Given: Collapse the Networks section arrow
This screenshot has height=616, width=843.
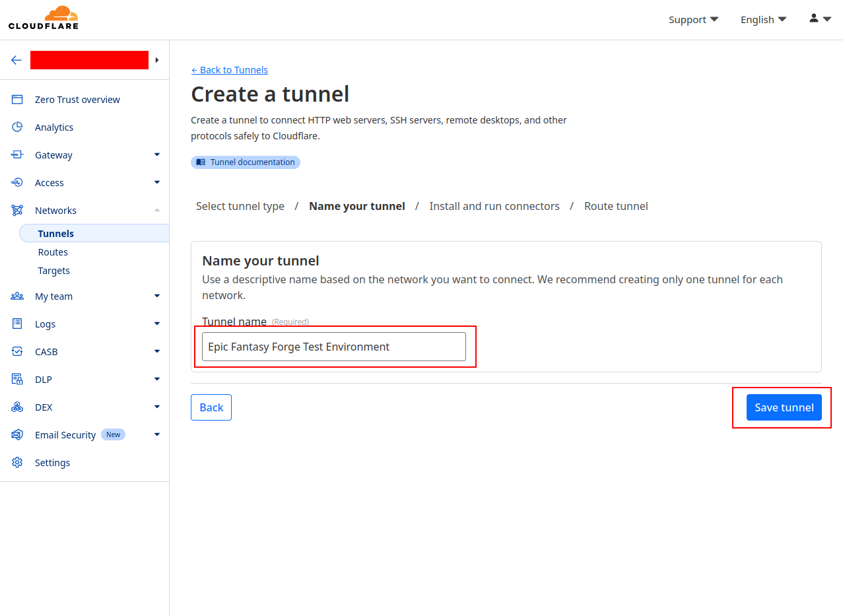Looking at the screenshot, I should click(x=157, y=210).
